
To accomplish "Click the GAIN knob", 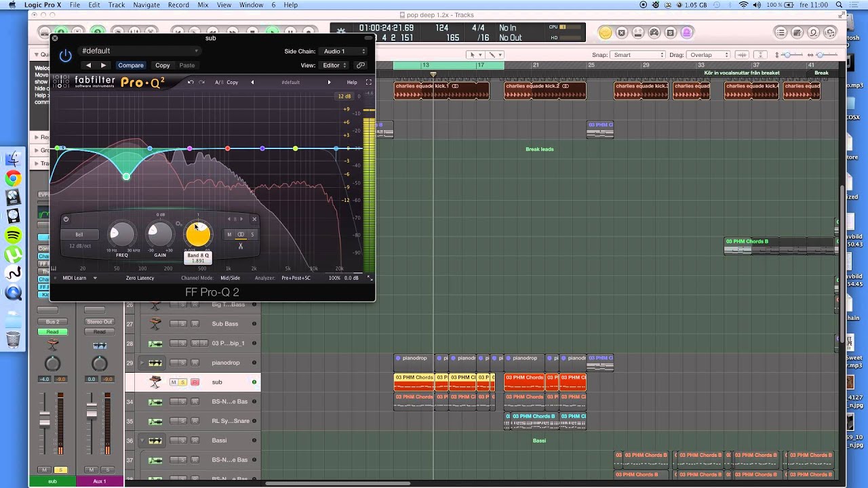I will 160,235.
